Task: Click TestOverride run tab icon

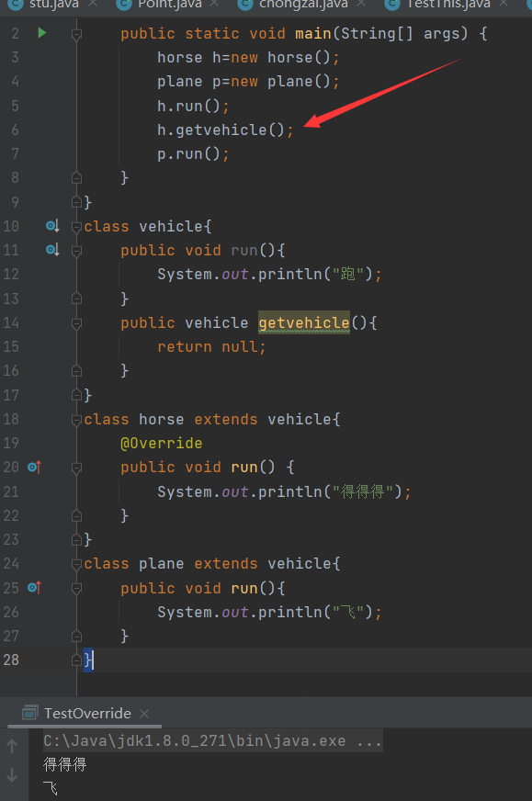Action: 30,713
